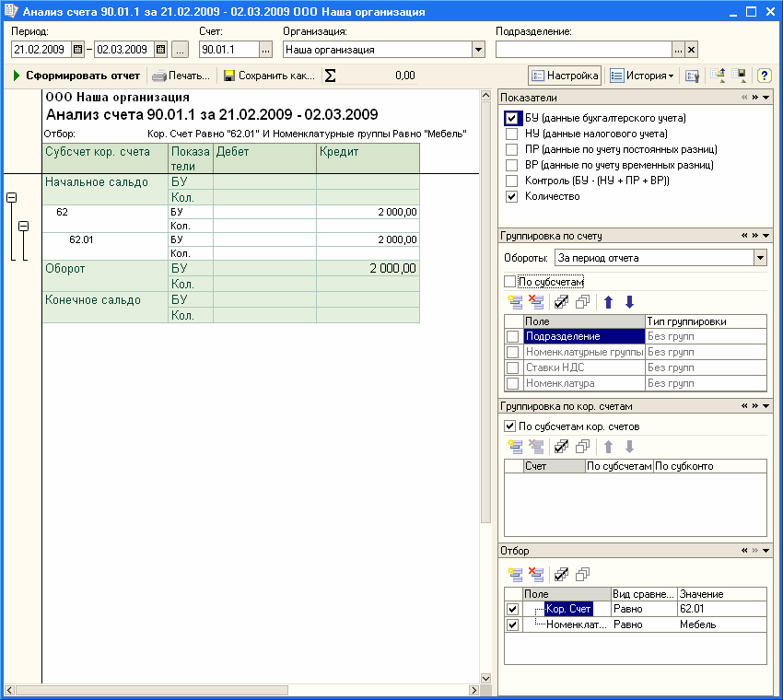This screenshot has width=783, height=700.
Task: Click the Печать printer button
Action: tap(181, 76)
